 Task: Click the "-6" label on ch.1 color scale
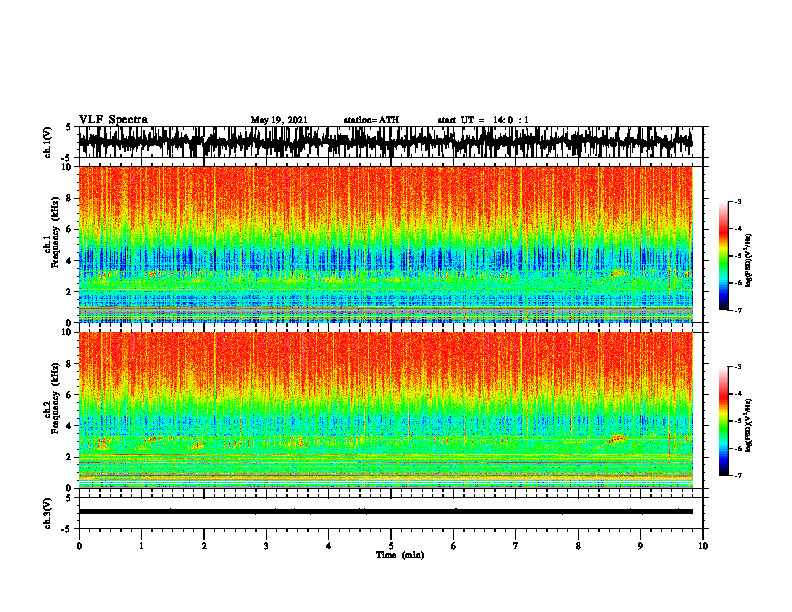[738, 283]
